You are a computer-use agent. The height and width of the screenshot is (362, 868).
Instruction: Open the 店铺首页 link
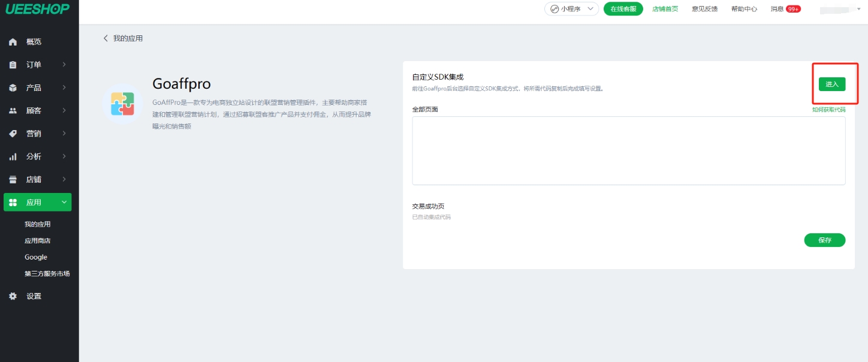665,9
